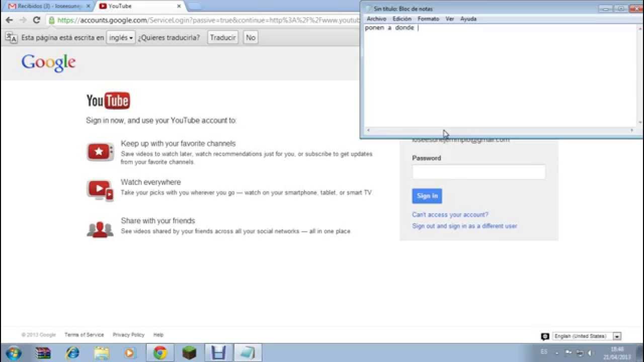644x362 pixels.
Task: Open Notepad's Ver menu
Action: coord(450,19)
